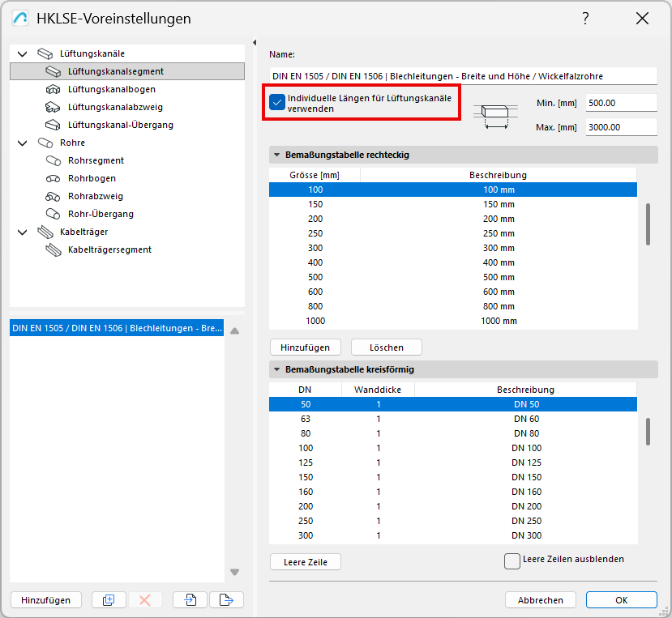Screen dimensions: 672x618
Task: Click the Lüftungskanal-Übergang icon
Action: (x=54, y=125)
